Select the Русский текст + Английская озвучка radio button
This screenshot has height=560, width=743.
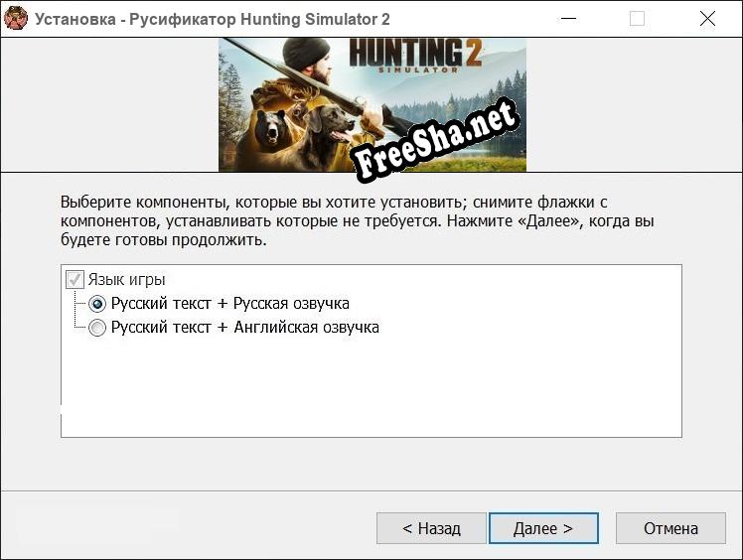(97, 328)
